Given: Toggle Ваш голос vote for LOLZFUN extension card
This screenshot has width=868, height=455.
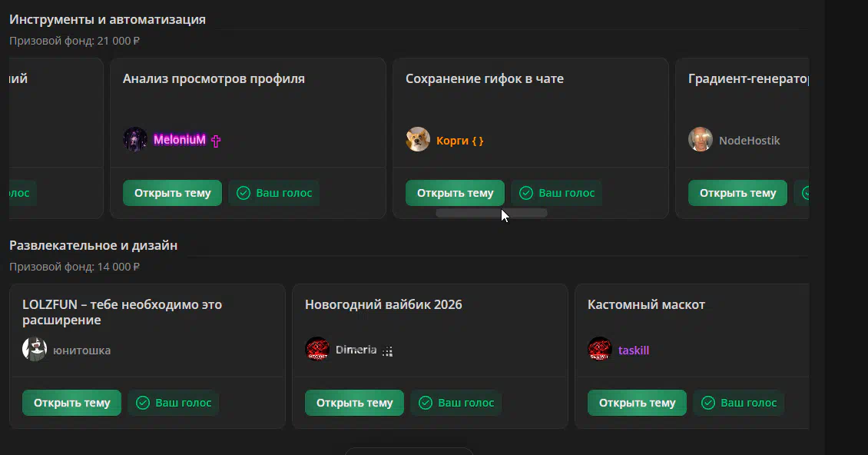Looking at the screenshot, I should click(173, 403).
